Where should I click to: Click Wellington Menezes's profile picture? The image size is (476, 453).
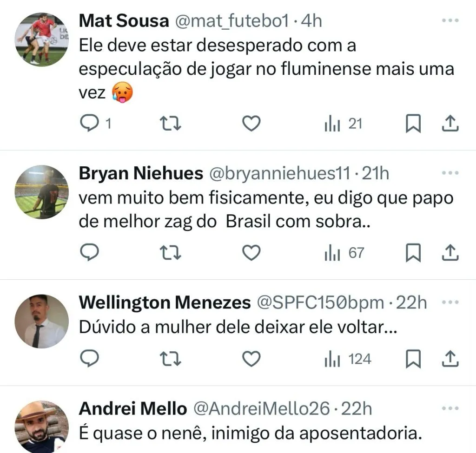pos(41,321)
